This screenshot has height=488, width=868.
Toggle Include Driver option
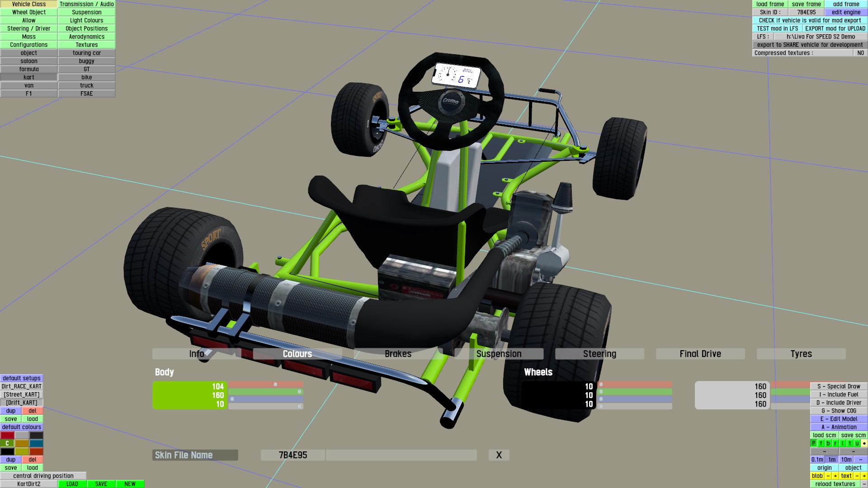click(x=839, y=403)
